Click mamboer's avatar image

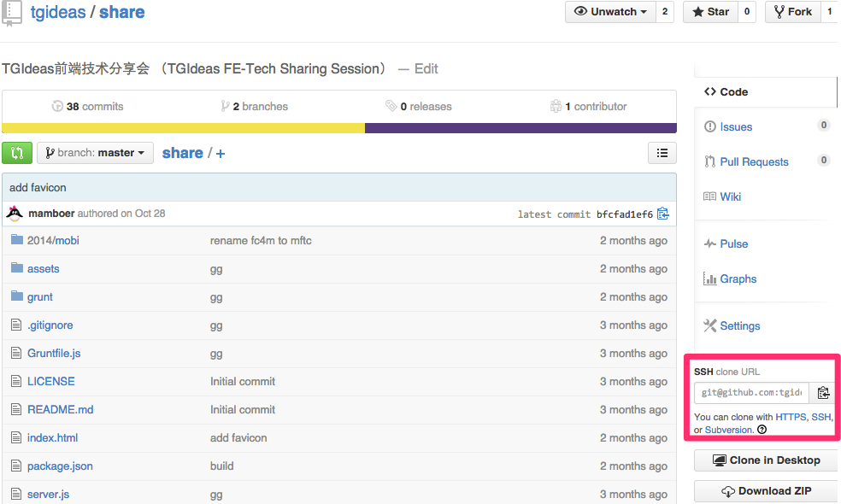tap(15, 214)
